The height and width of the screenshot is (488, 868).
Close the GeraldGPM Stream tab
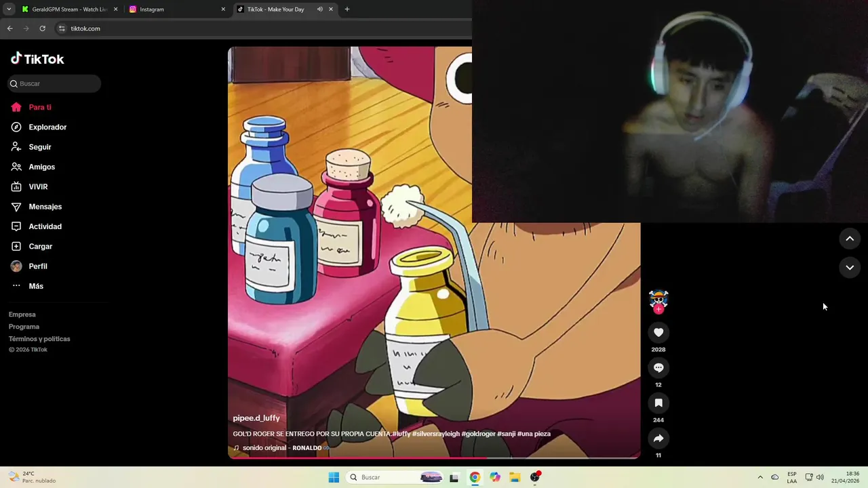(x=116, y=9)
